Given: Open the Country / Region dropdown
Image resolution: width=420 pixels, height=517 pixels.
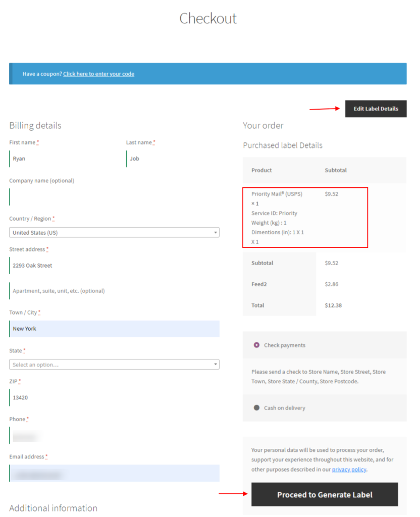Looking at the screenshot, I should [x=114, y=232].
